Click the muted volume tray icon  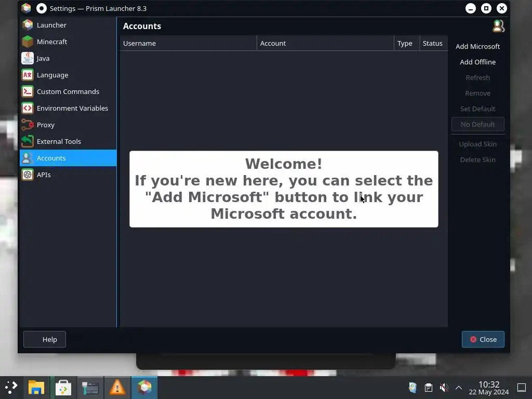click(x=444, y=388)
